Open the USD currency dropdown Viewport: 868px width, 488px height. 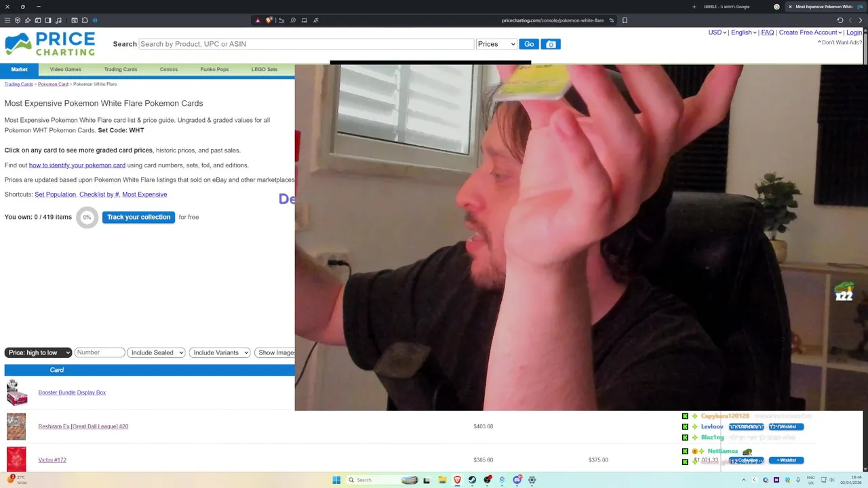click(x=717, y=33)
